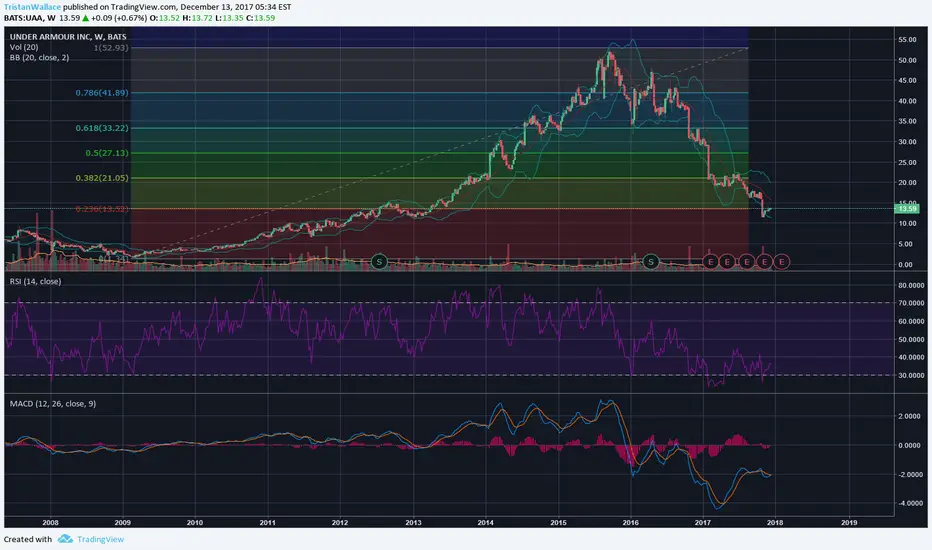Click the RSI (14, close) indicator label
The image size is (932, 550).
pos(35,281)
